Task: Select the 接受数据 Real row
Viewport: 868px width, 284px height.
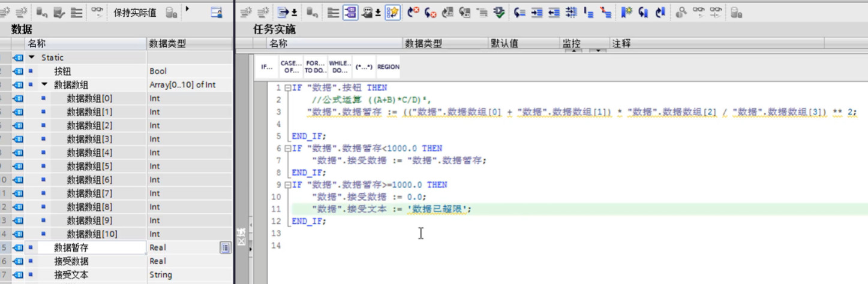Action: (116, 261)
